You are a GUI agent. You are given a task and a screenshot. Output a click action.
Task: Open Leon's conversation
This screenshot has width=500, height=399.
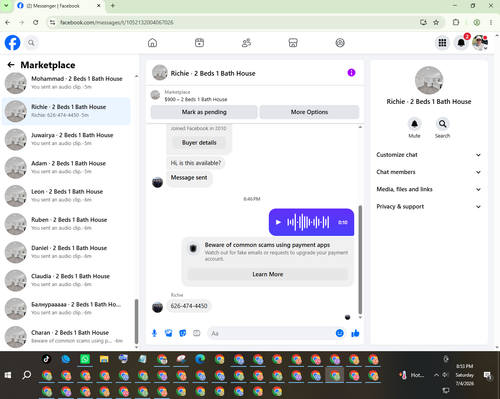point(67,196)
